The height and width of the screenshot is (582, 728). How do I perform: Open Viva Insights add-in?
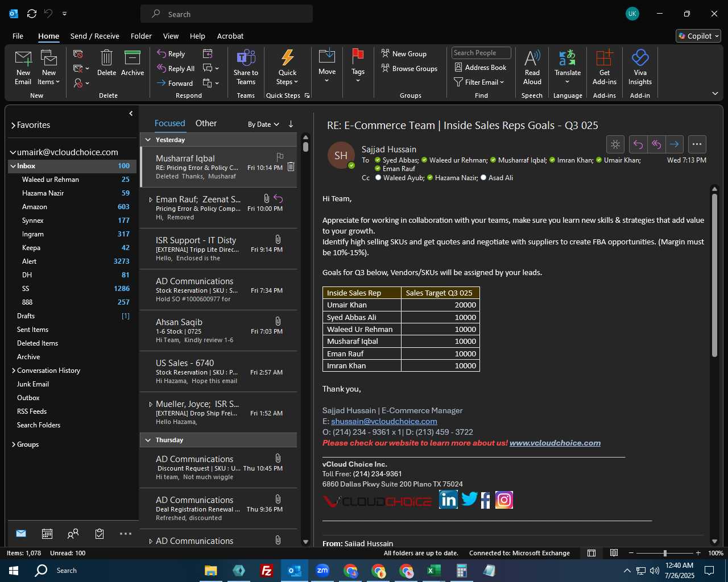(640, 68)
